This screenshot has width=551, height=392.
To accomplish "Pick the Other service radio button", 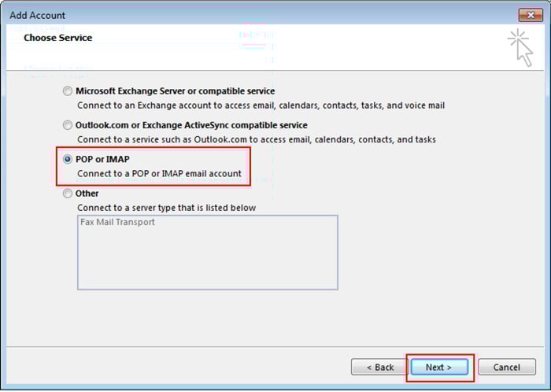I will coord(68,194).
